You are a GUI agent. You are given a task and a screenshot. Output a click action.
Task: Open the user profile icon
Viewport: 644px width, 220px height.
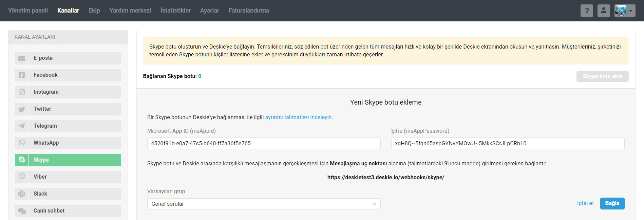pyautogui.click(x=604, y=11)
